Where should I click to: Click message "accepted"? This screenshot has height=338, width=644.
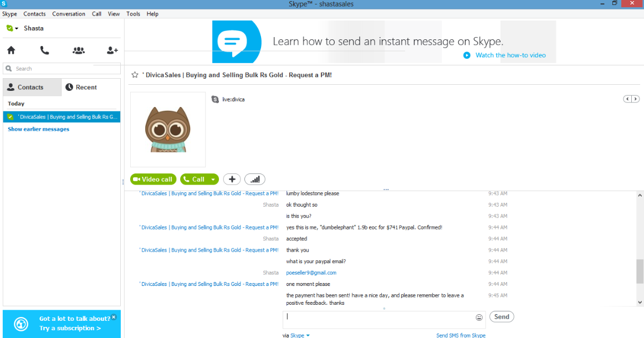click(x=297, y=239)
